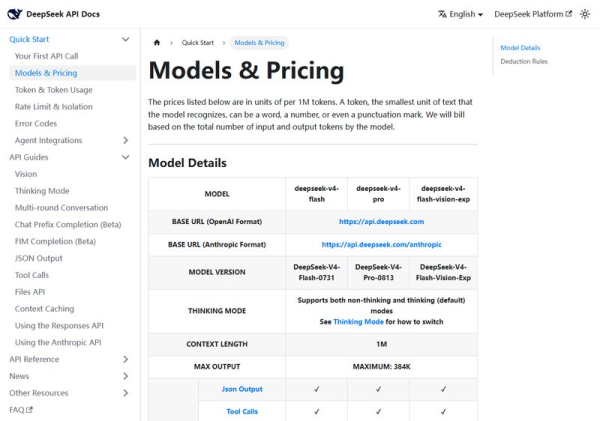
Task: Expand the Agent Integrations chevron
Action: coord(126,140)
